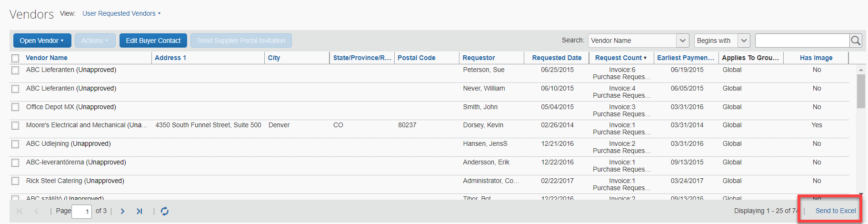The height and width of the screenshot is (224, 868).
Task: Click the search magnifier icon
Action: pyautogui.click(x=856, y=41)
